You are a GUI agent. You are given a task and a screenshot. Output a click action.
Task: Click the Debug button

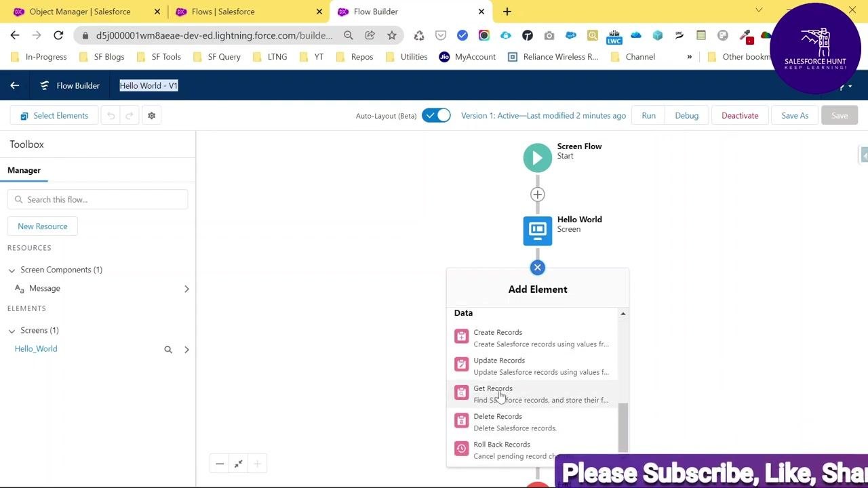pos(686,115)
